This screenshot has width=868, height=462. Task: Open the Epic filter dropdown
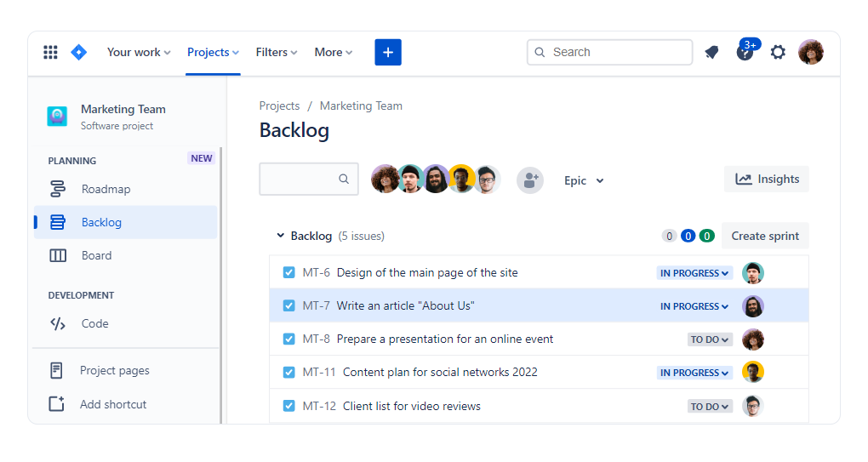(x=584, y=180)
